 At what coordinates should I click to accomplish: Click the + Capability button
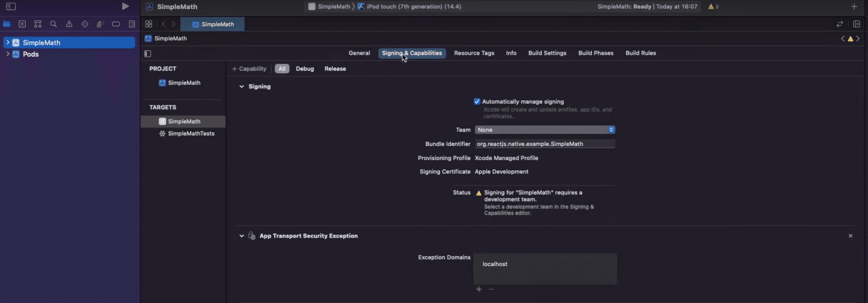249,69
